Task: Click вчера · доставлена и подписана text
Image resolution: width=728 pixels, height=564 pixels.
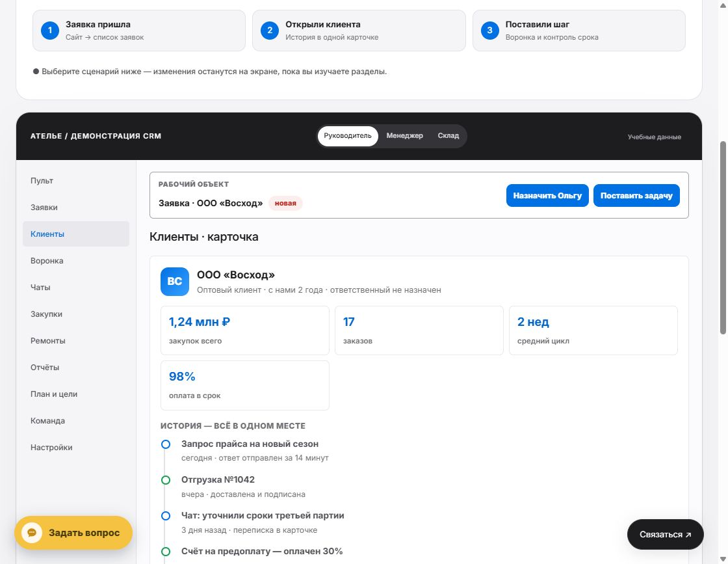Action: point(243,494)
